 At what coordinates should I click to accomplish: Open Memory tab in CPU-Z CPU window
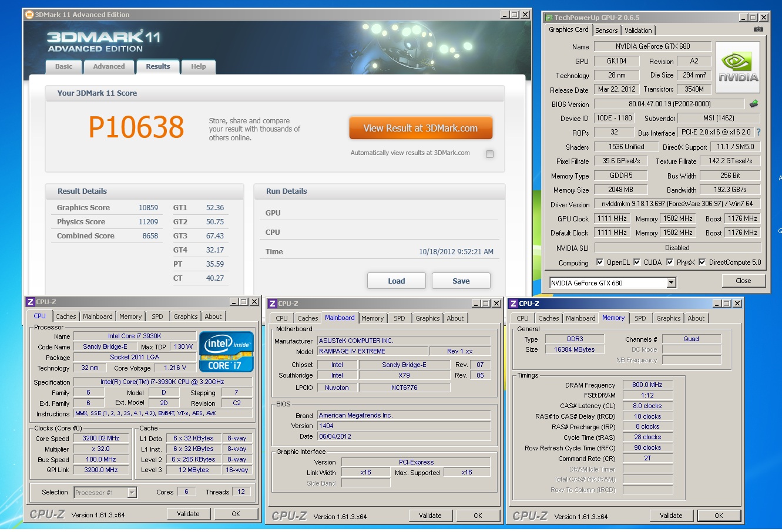(x=130, y=316)
